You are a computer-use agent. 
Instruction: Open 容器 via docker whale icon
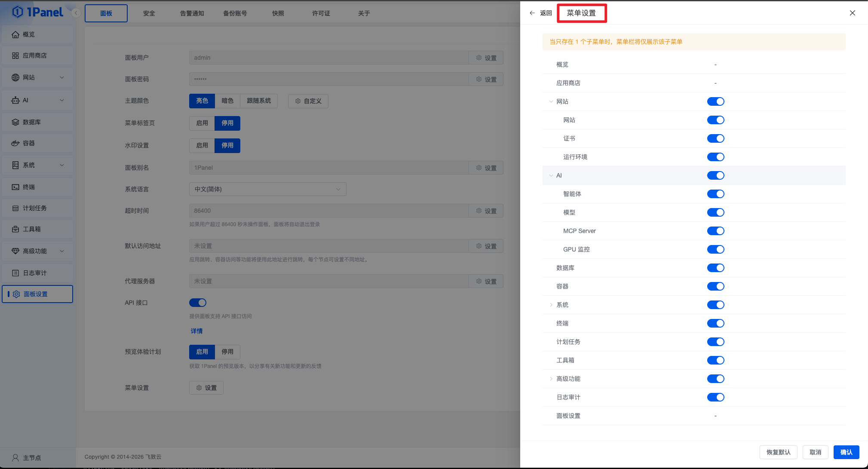[15, 143]
